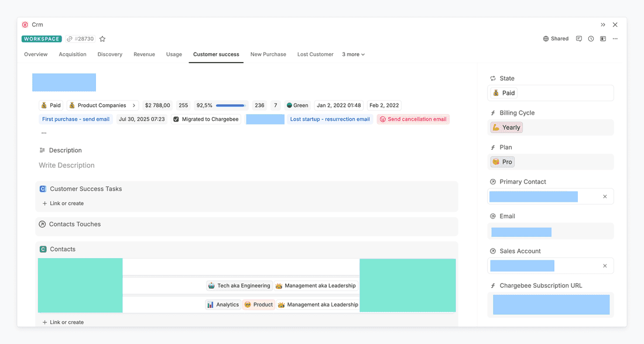Open the three-dot more options menu in header
This screenshot has height=344, width=644.
point(615,39)
